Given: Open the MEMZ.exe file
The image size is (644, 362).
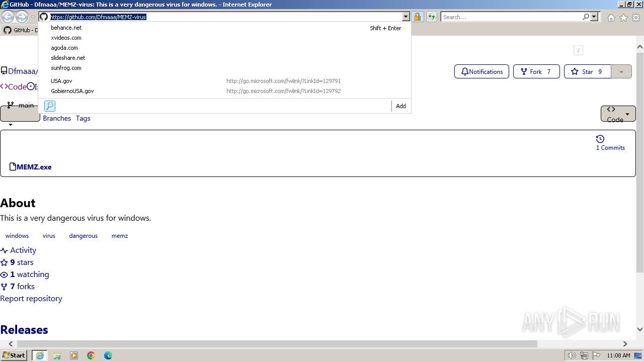Looking at the screenshot, I should click(34, 167).
